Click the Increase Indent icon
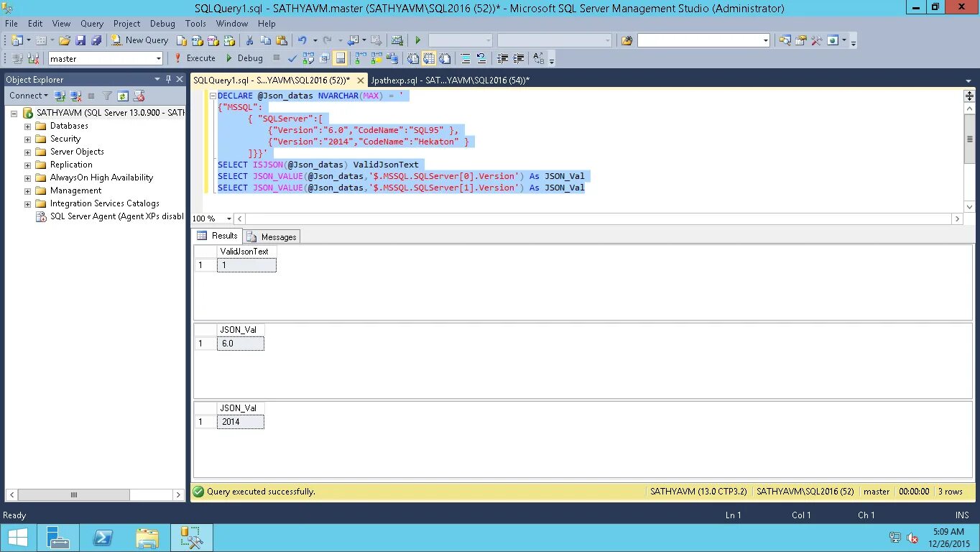The width and height of the screenshot is (980, 552). [x=518, y=58]
